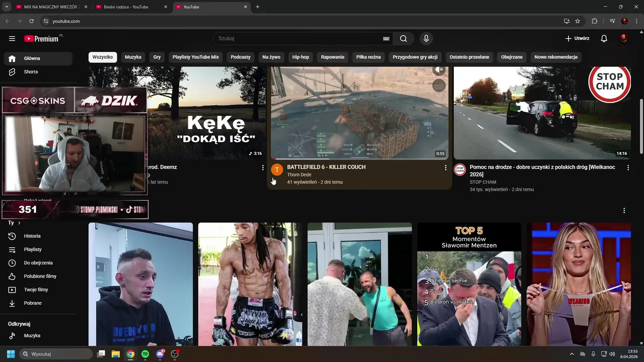Select the Gry filter chip
The image size is (644, 362).
[157, 57]
